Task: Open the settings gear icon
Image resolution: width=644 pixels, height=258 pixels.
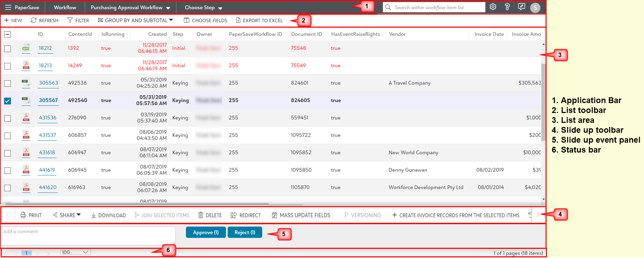Action: pyautogui.click(x=493, y=7)
